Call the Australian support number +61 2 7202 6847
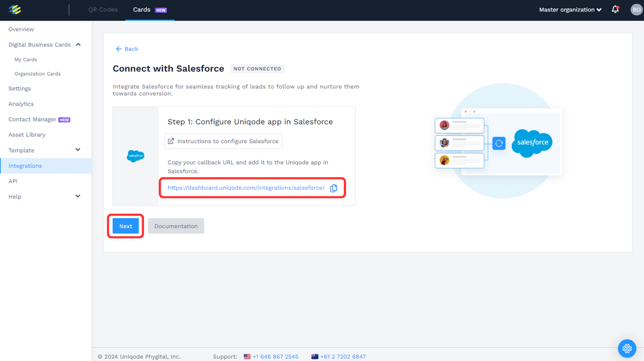Viewport: 644px width, 361px height. point(343,356)
